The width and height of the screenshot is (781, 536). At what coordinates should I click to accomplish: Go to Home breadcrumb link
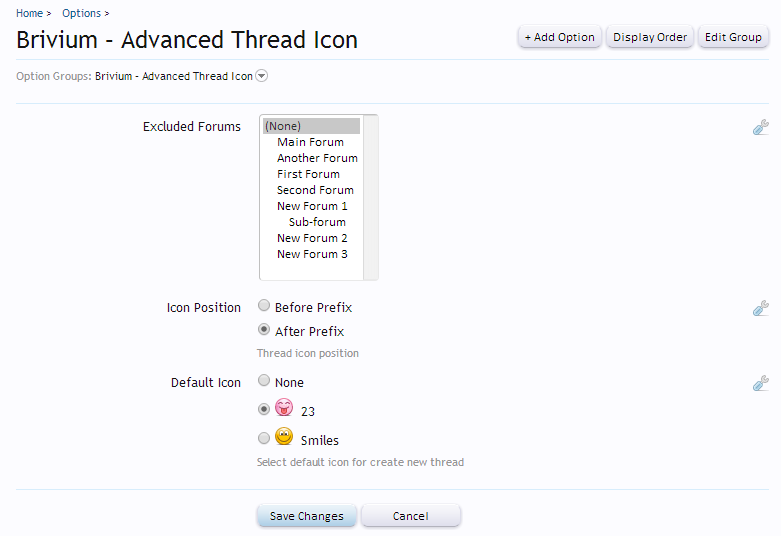tap(29, 13)
